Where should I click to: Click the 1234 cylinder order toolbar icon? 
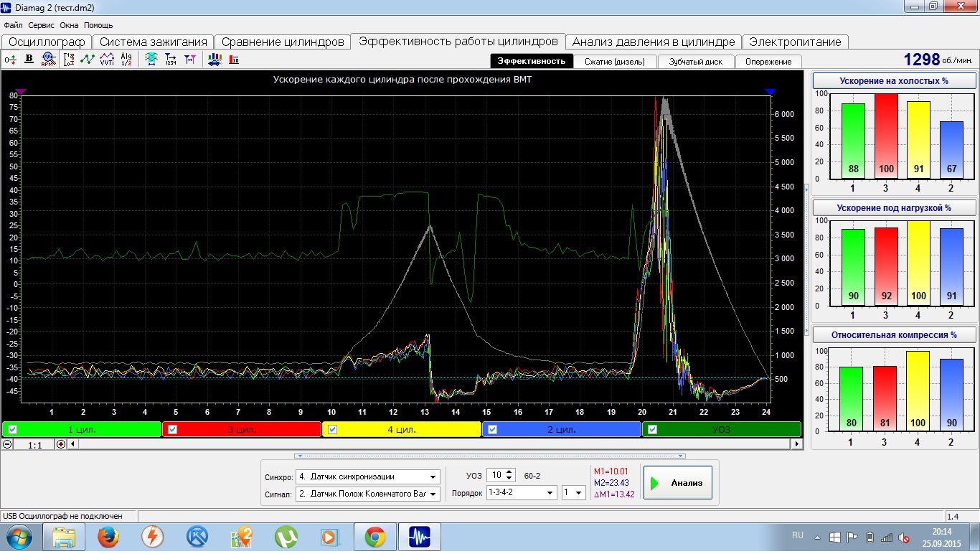pyautogui.click(x=171, y=60)
